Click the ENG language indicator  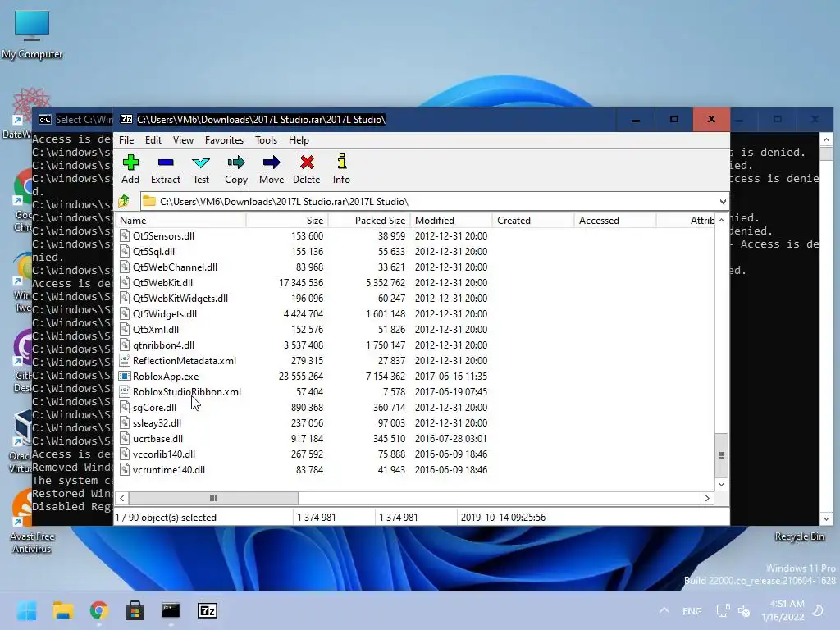[x=692, y=610]
